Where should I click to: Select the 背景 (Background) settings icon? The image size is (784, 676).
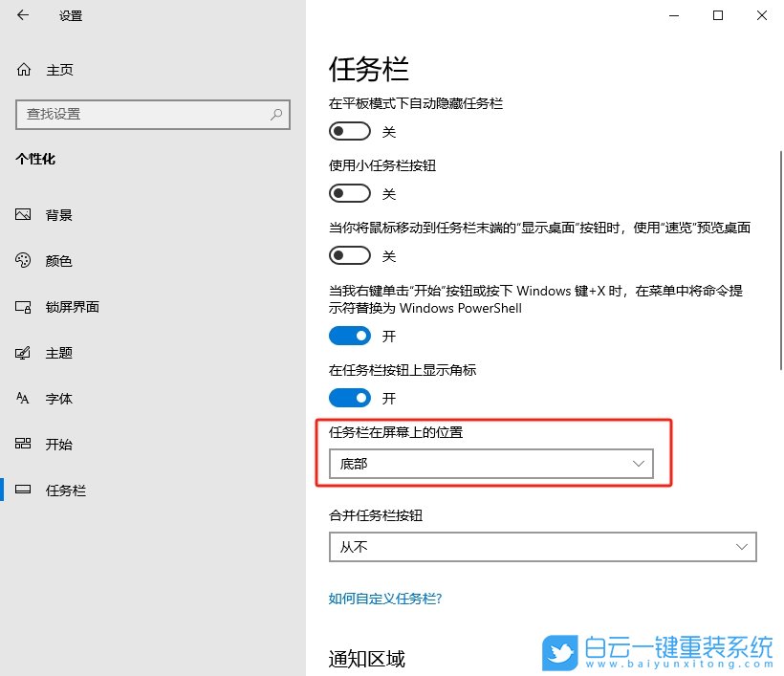[24, 214]
